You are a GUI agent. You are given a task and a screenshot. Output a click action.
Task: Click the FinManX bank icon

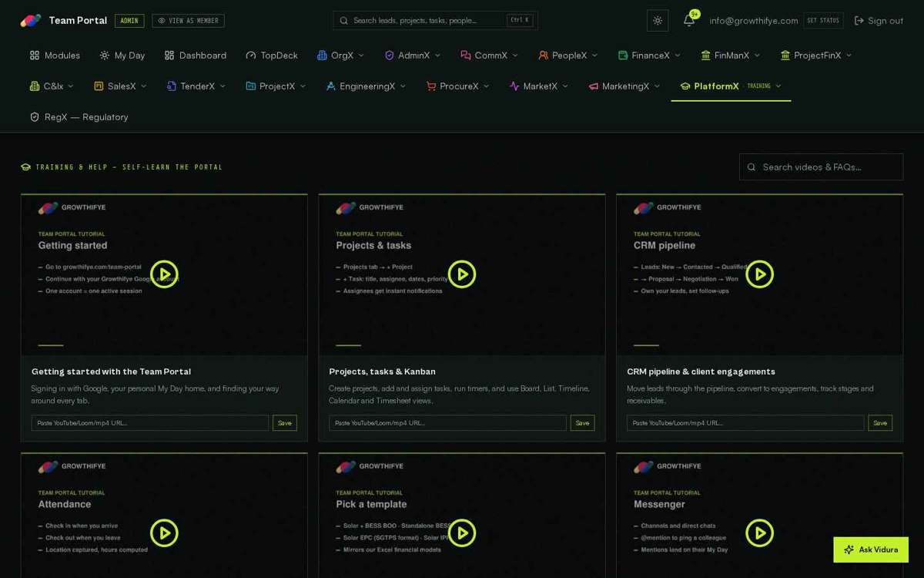pos(706,55)
